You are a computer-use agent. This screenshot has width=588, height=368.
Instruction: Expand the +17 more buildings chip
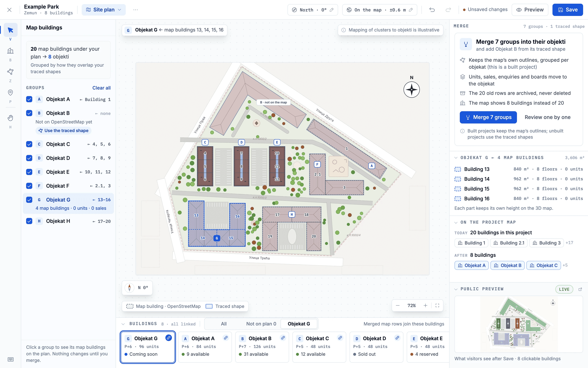click(569, 243)
